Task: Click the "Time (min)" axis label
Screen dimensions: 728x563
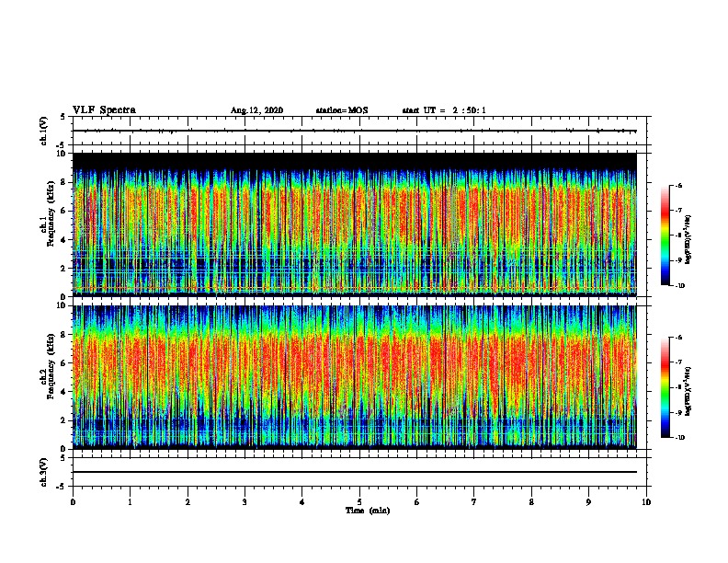Action: click(368, 511)
